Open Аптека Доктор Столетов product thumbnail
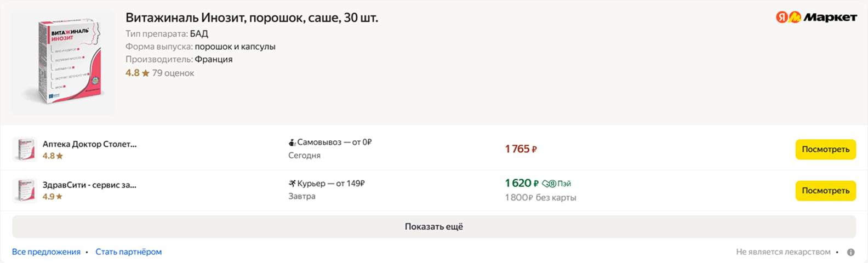Viewport: 868px width, 263px height. point(25,149)
